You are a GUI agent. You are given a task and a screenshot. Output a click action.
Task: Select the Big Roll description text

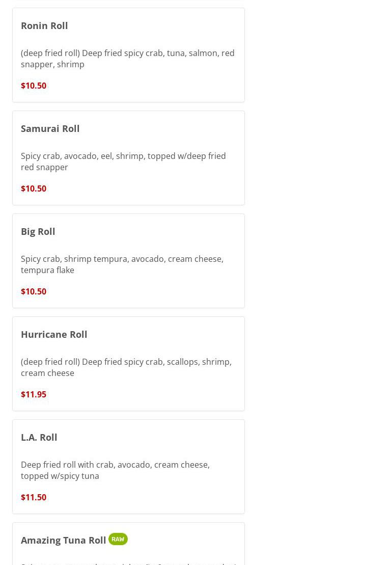(x=122, y=264)
